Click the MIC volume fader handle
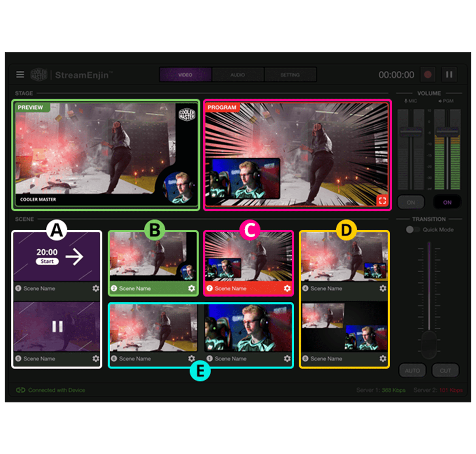476x454 pixels. point(411,132)
